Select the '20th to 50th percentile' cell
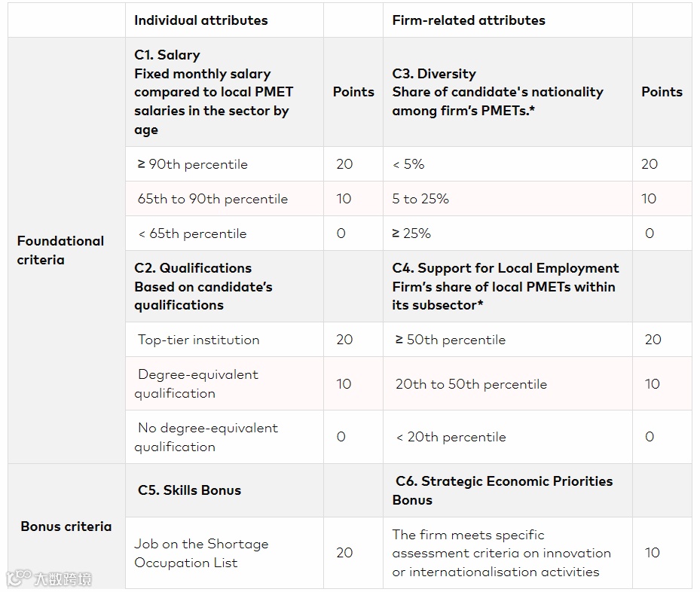Image resolution: width=700 pixels, height=592 pixels. point(471,384)
